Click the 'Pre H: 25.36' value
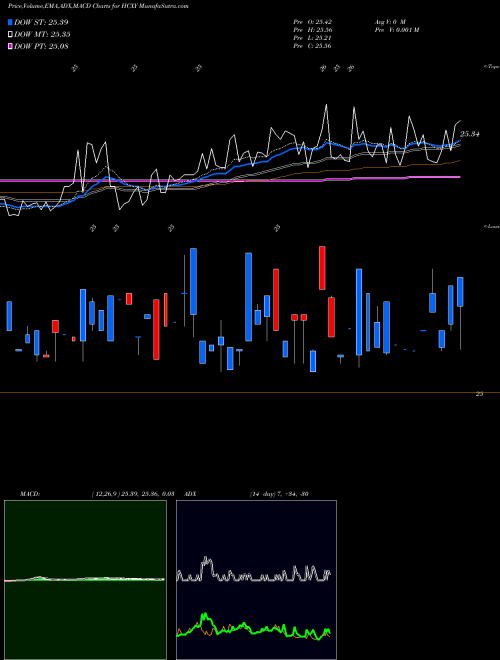Screen dimensions: 500x660 312,30
